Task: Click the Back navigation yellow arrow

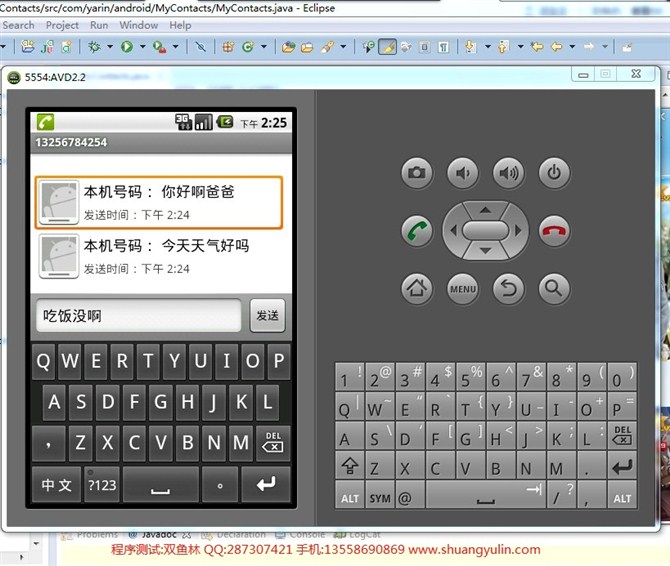Action: (x=556, y=46)
